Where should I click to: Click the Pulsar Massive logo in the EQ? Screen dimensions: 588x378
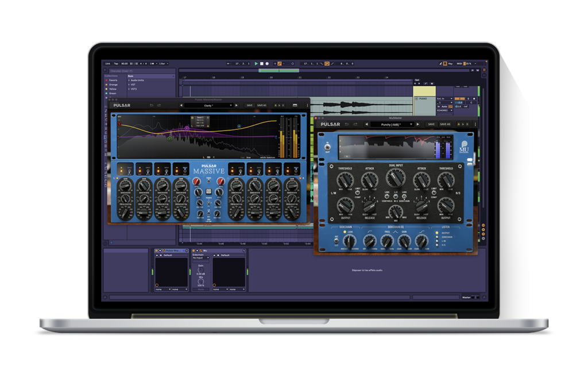pos(208,169)
